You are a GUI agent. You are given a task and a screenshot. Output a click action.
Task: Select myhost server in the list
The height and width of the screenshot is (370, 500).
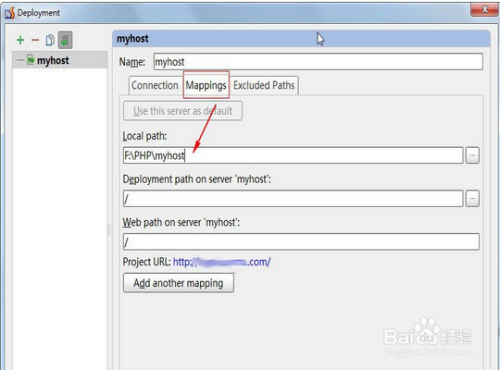pyautogui.click(x=60, y=60)
